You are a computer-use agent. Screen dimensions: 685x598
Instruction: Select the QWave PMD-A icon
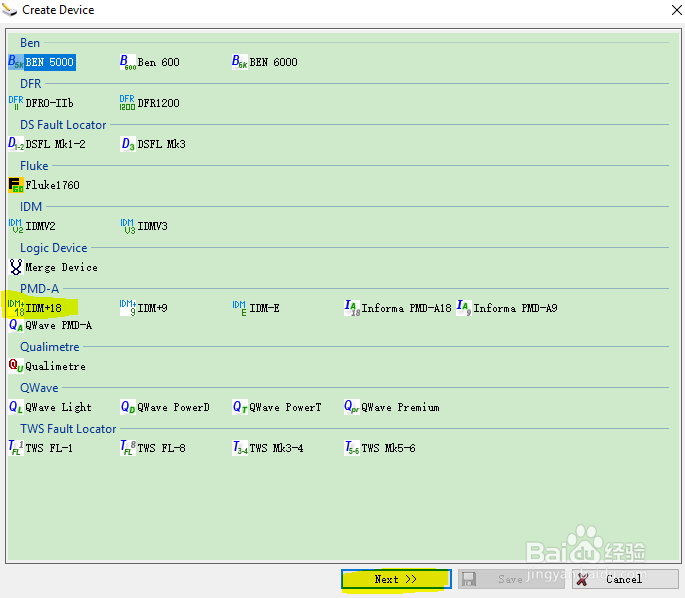point(16,325)
